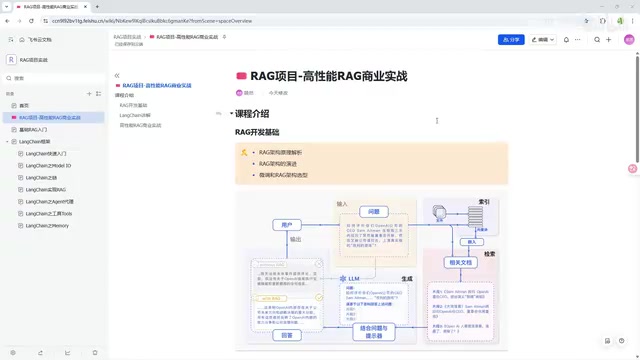This screenshot has width=640, height=360.
Task: Collapse the wiki sidebar with the top-left toggle
Action: tap(11, 40)
